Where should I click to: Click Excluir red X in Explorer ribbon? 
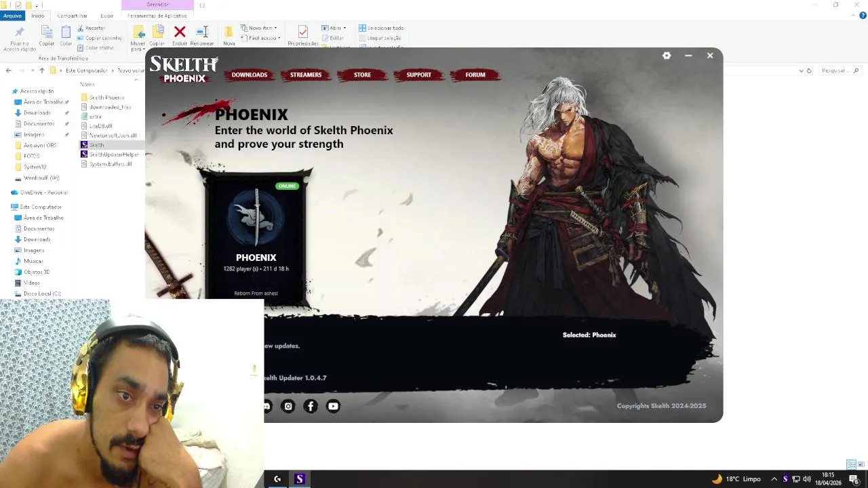click(180, 32)
